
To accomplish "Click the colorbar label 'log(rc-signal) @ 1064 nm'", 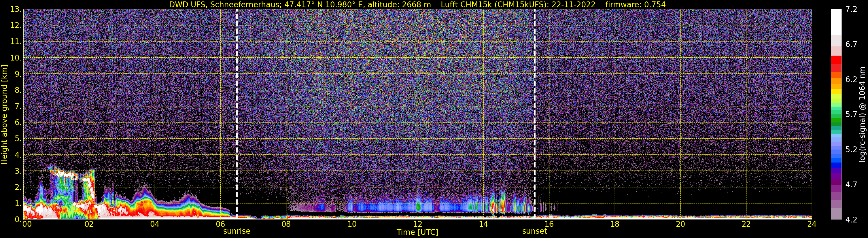I will point(862,114).
